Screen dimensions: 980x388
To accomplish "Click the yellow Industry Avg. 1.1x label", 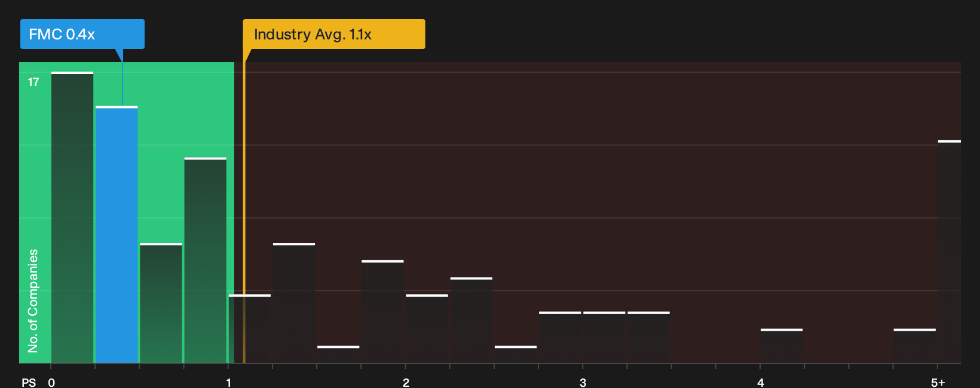I will [334, 34].
